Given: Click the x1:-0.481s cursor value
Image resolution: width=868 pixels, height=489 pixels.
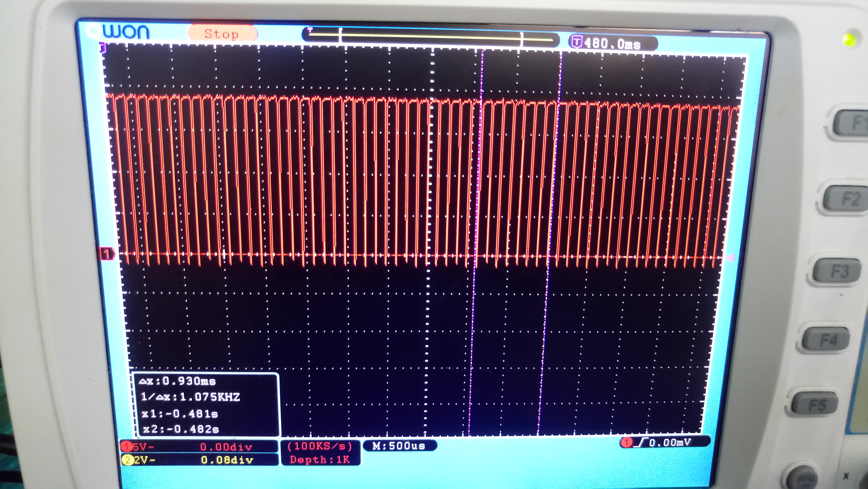Looking at the screenshot, I should point(180,413).
